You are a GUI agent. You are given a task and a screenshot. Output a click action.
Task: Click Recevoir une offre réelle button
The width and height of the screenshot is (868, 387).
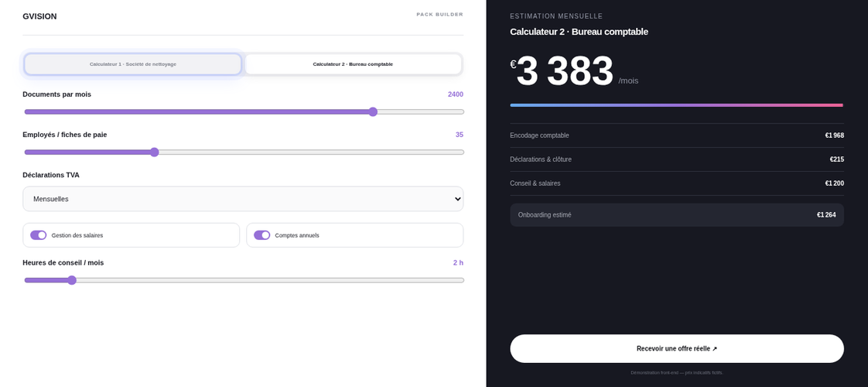click(676, 349)
